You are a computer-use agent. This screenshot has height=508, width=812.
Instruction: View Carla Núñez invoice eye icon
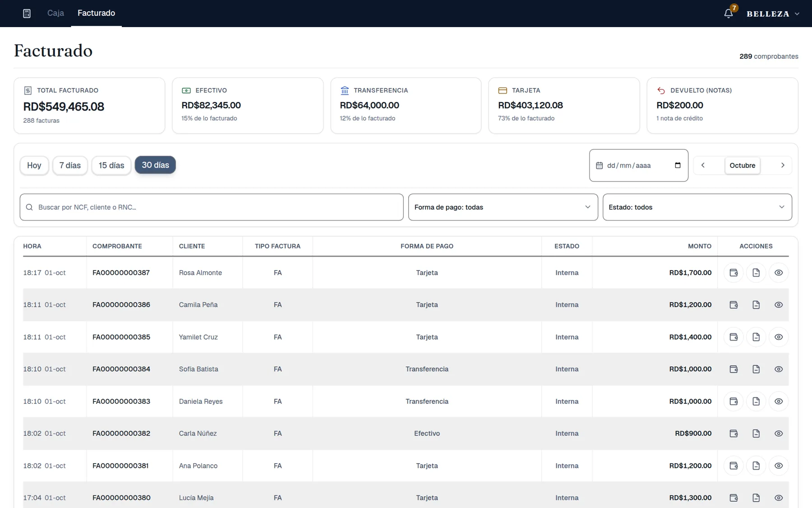779,433
